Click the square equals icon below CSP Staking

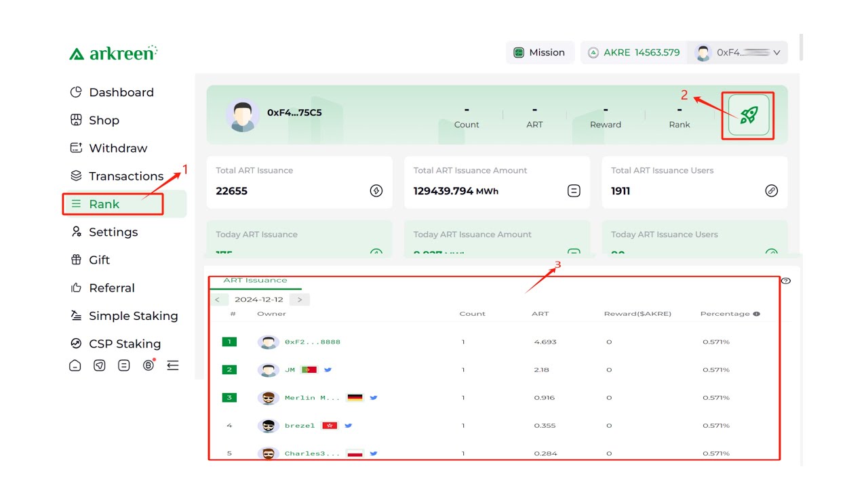pyautogui.click(x=124, y=366)
